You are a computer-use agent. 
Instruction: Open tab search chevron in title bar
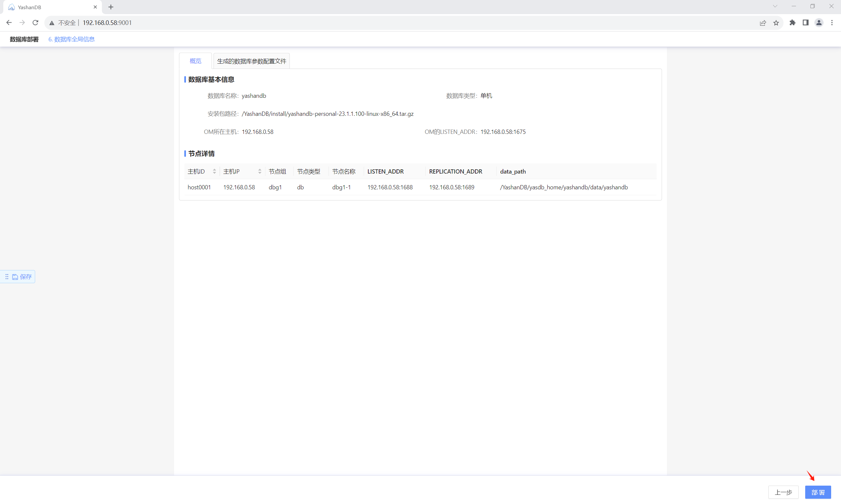point(775,7)
